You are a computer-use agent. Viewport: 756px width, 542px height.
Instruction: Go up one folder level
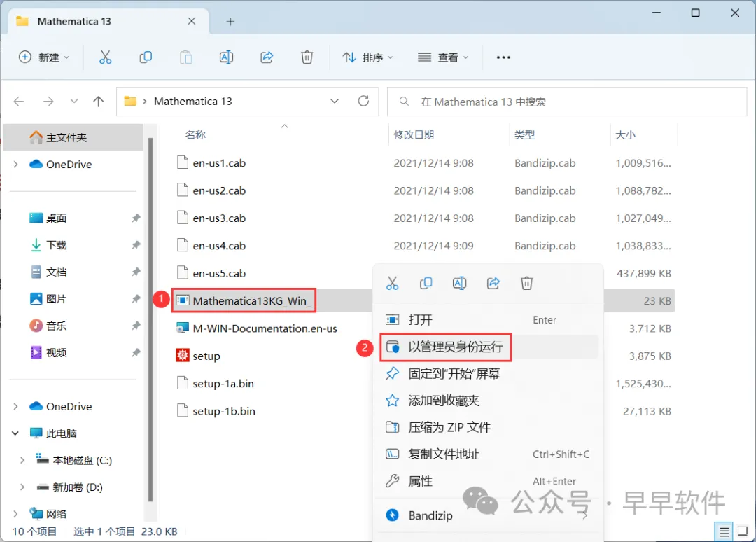[x=99, y=102]
